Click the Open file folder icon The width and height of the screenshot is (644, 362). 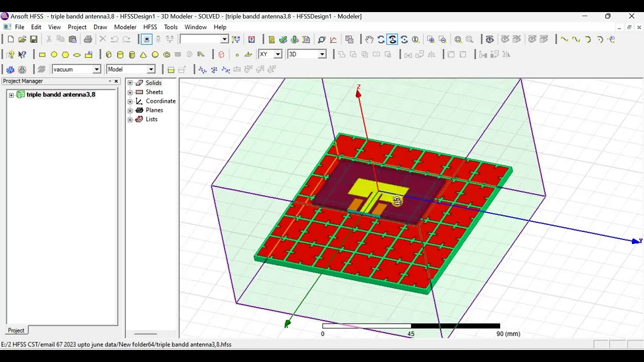click(22, 39)
